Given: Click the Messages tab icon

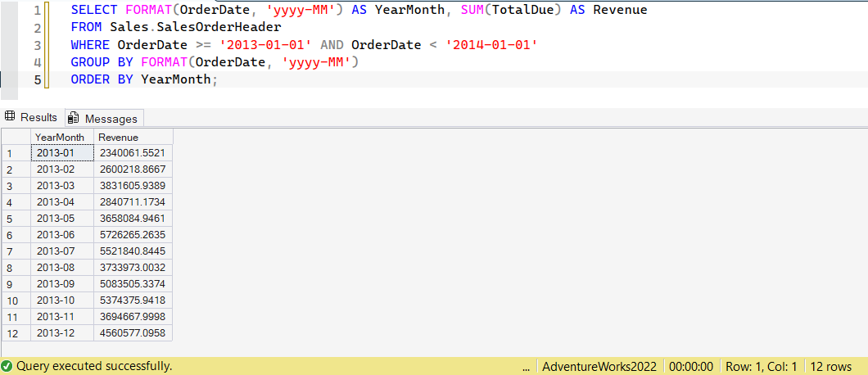Looking at the screenshot, I should [x=73, y=118].
